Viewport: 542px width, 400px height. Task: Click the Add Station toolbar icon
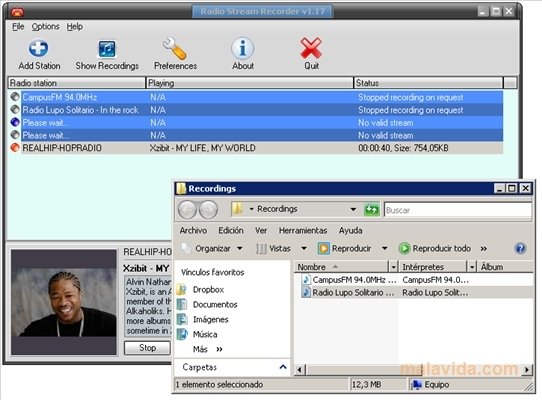pos(38,48)
